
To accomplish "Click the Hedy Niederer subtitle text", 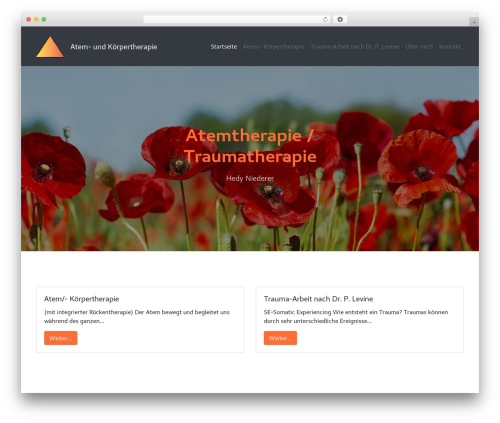I will click(250, 178).
